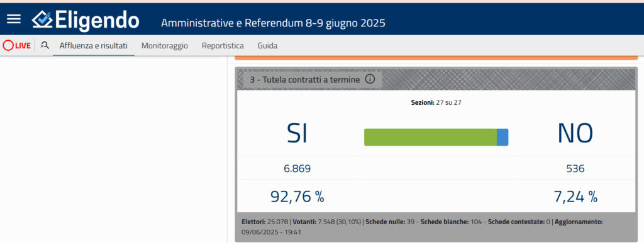Screen dimensions: 644x243
Task: Click the red LIVE indicator
Action: [x=17, y=45]
